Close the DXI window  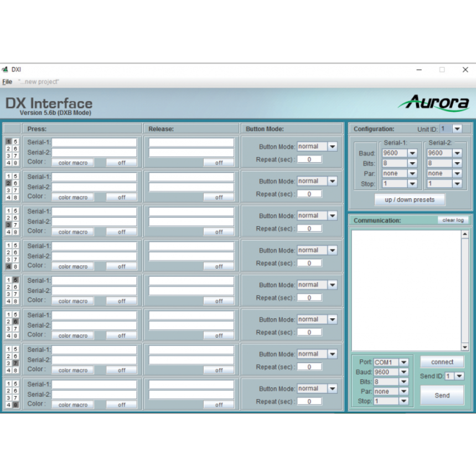click(x=465, y=70)
